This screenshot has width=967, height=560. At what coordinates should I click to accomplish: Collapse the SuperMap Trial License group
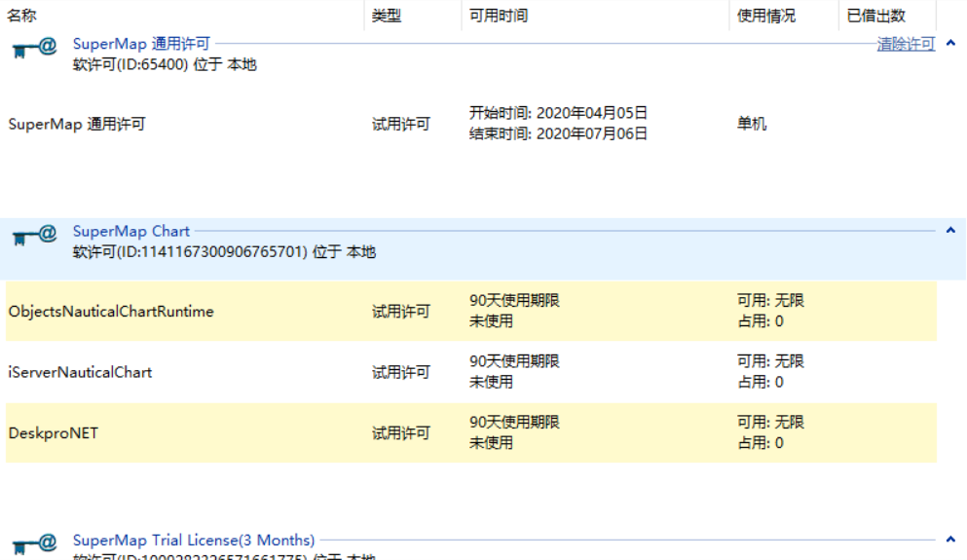[x=950, y=539]
